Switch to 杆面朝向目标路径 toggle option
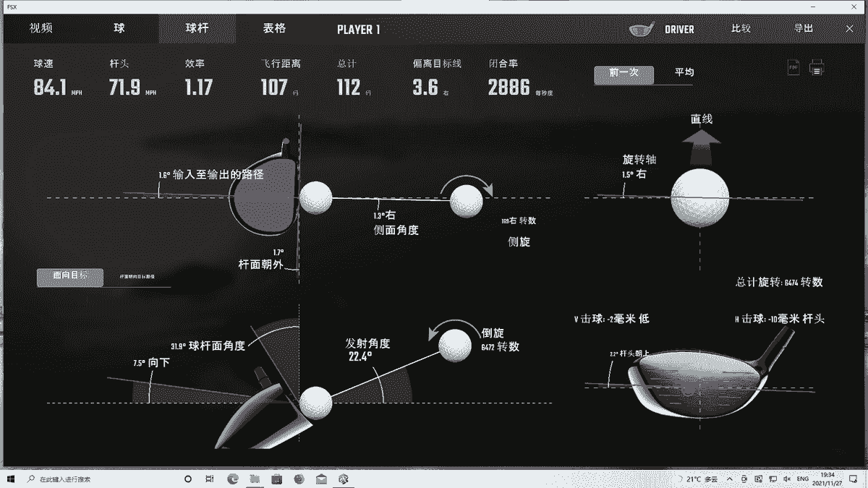Screen dimensions: 868x488 tap(137, 277)
